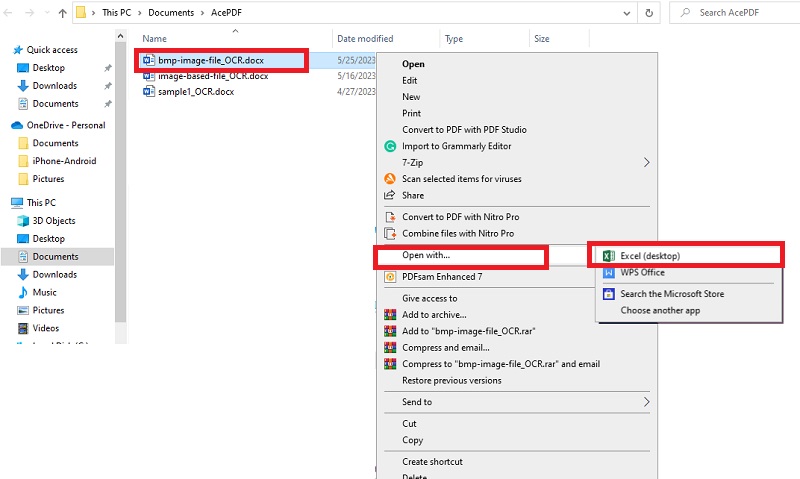Select Compress and email... entry
800x479 pixels.
(x=445, y=348)
